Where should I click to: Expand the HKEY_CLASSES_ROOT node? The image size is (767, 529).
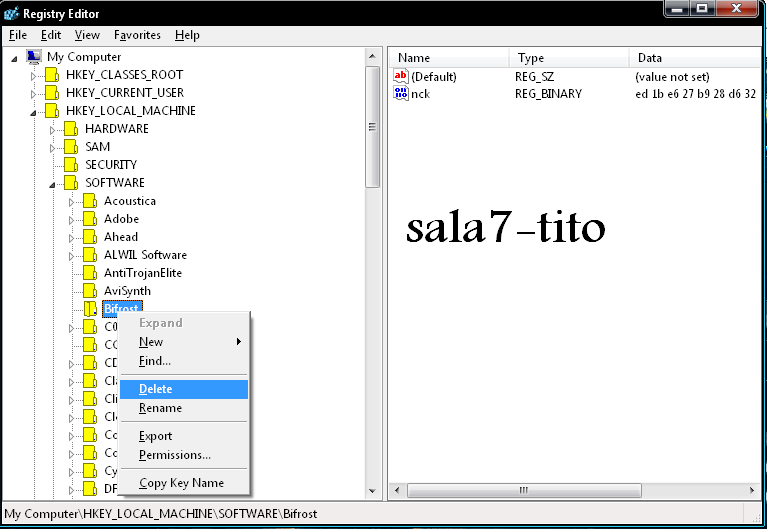click(33, 76)
